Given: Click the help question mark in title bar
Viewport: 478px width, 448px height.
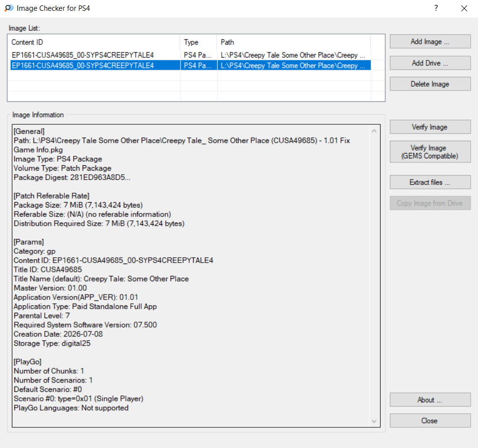Looking at the screenshot, I should [436, 8].
